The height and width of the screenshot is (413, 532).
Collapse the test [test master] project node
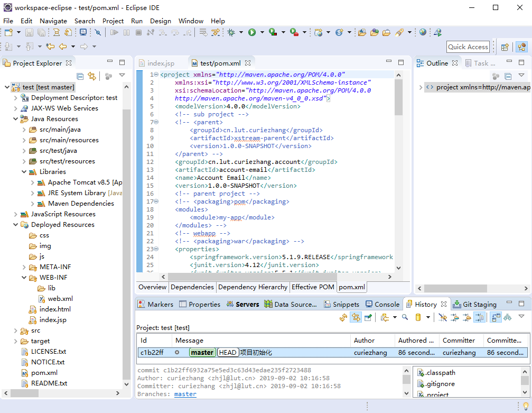tap(7, 87)
